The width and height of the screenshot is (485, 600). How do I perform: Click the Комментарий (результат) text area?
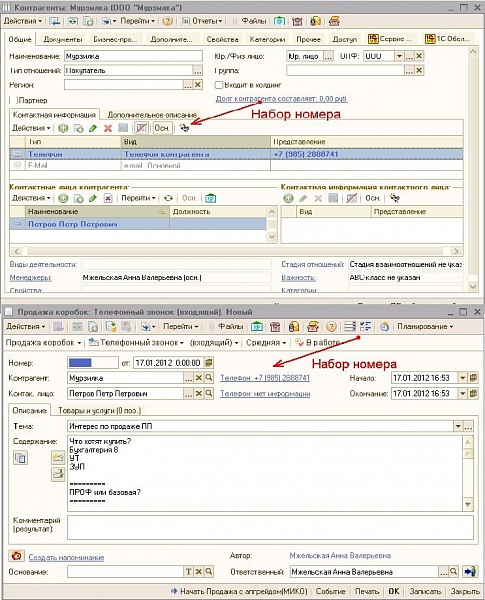tap(270, 527)
